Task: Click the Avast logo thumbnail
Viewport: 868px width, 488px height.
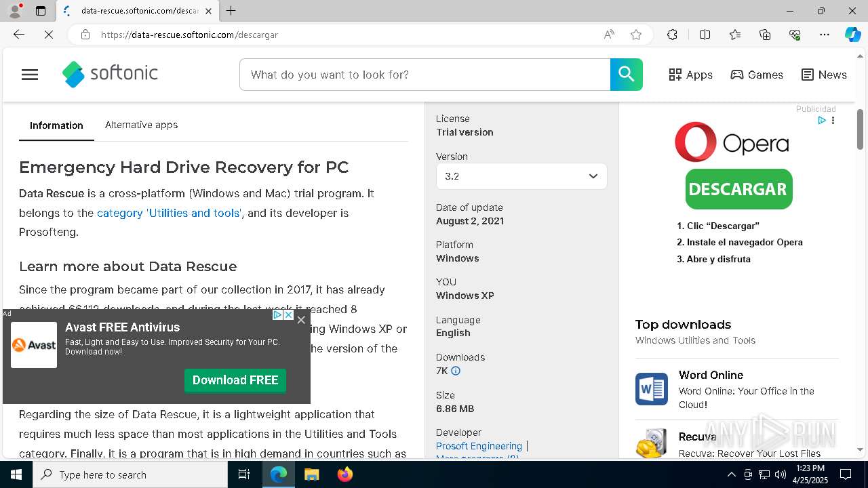Action: click(34, 345)
